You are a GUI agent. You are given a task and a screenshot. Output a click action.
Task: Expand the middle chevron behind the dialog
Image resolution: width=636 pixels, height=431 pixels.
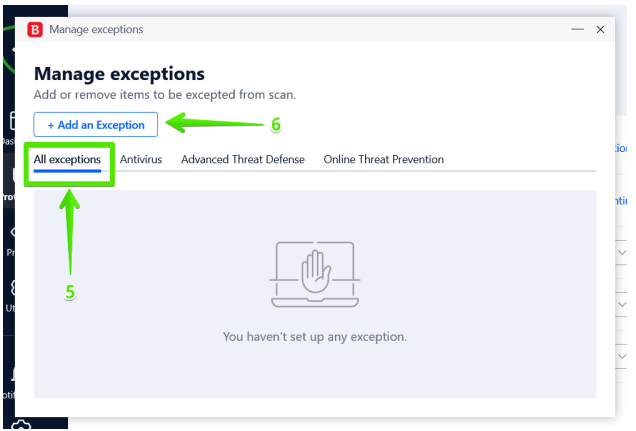click(x=622, y=304)
